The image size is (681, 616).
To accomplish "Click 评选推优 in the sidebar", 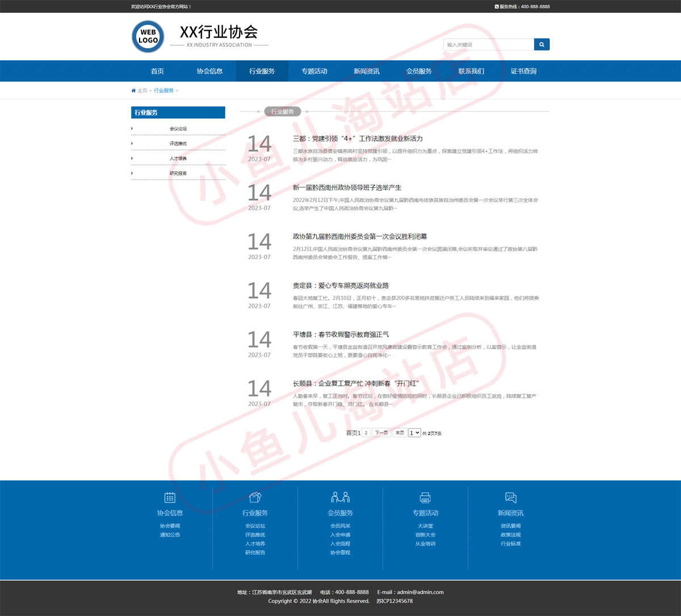I will click(x=178, y=143).
